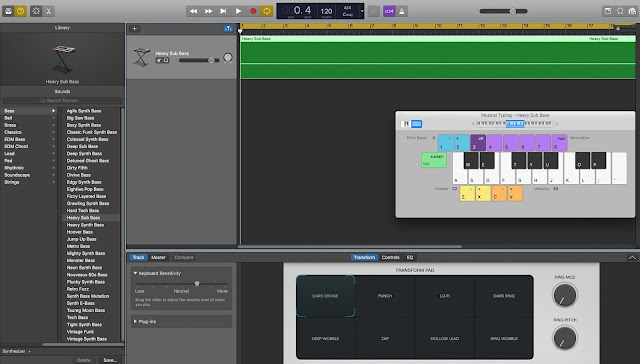
Task: Toggle the yellow Cycle mode button
Action: (x=267, y=11)
